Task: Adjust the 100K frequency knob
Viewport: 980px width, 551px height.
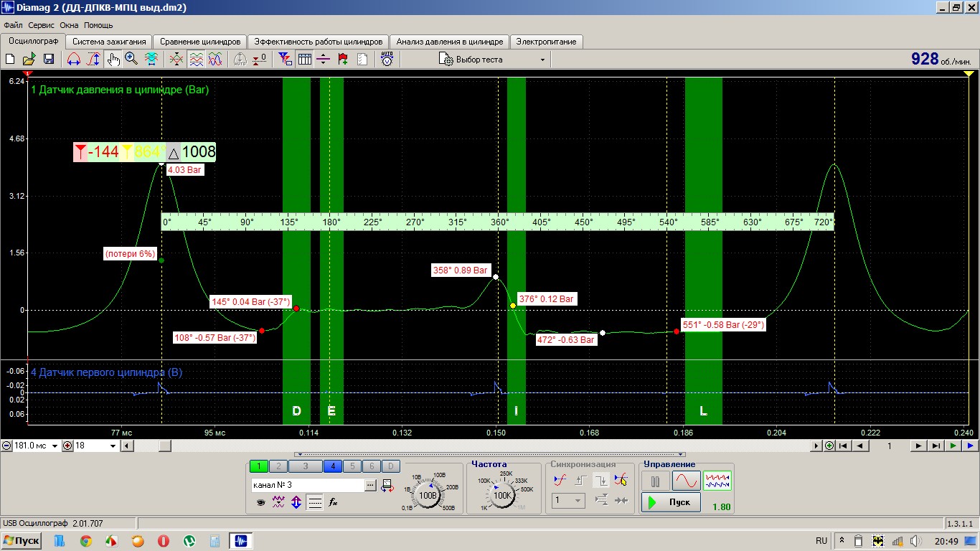Action: (503, 495)
